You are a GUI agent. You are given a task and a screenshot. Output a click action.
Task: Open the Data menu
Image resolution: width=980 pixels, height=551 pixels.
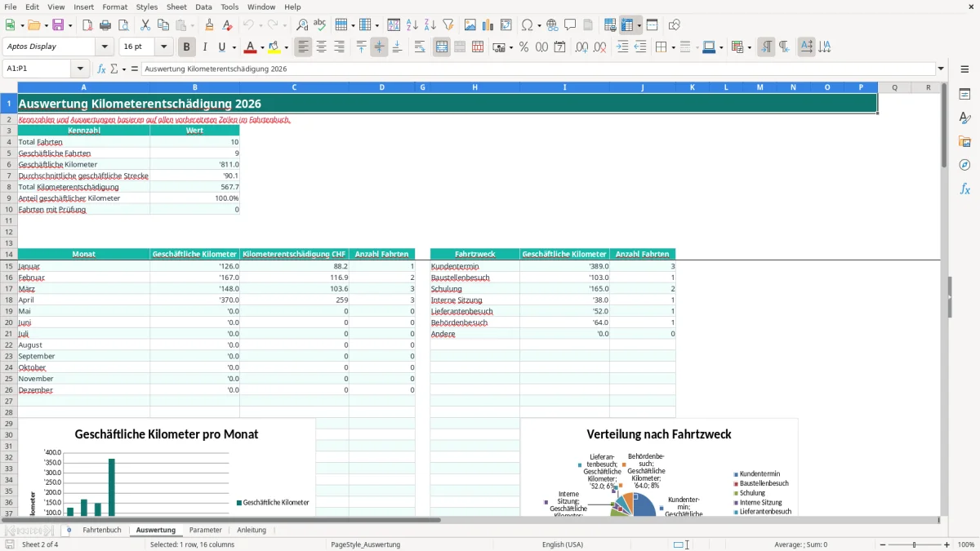[x=203, y=7]
